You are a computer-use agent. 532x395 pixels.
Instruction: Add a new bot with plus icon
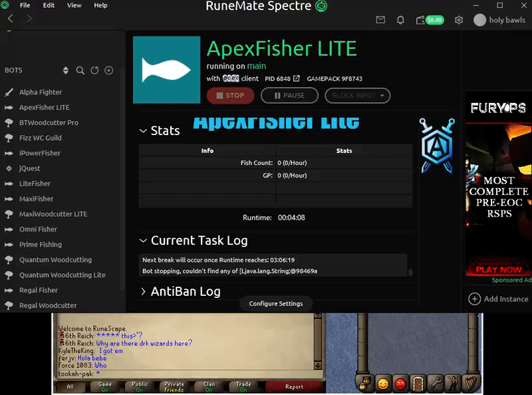[108, 70]
